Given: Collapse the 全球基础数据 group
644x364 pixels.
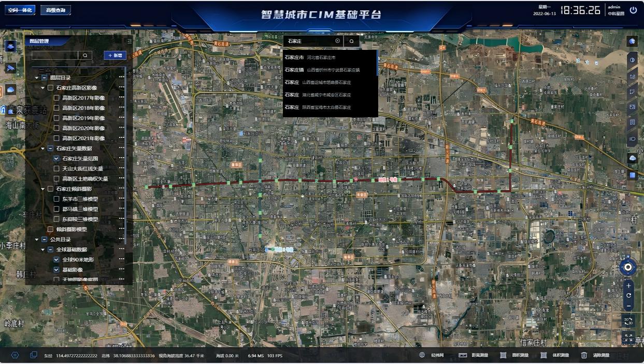Looking at the screenshot, I should [x=43, y=249].
